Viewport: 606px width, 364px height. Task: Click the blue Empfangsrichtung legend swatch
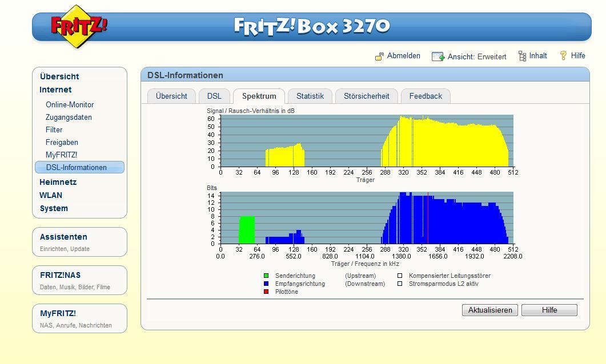click(x=266, y=284)
